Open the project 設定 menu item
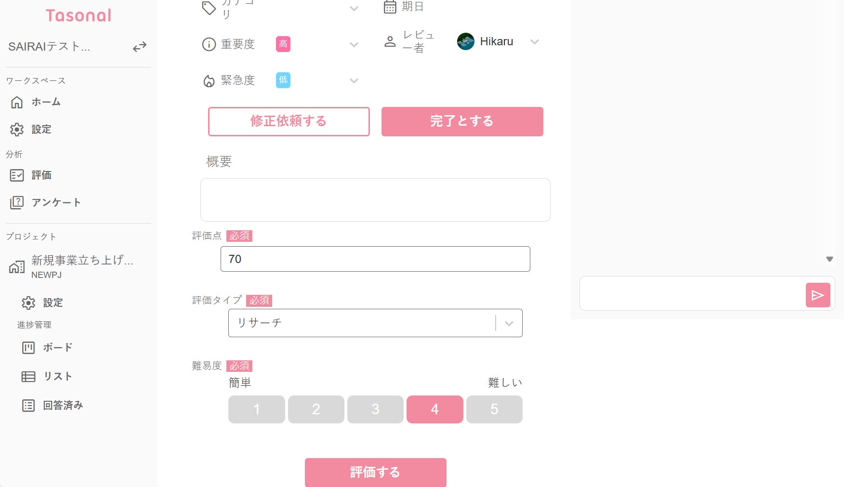This screenshot has height=487, width=868. 53,303
